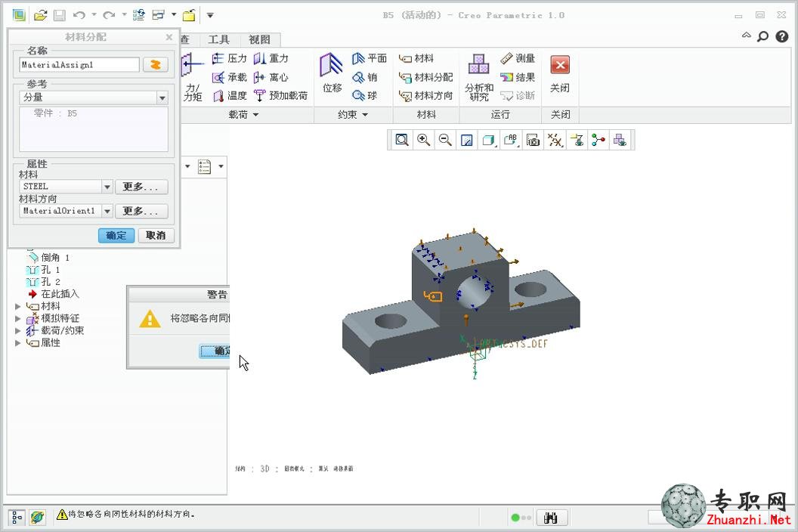Cancel material assignment with 取消

coord(156,235)
